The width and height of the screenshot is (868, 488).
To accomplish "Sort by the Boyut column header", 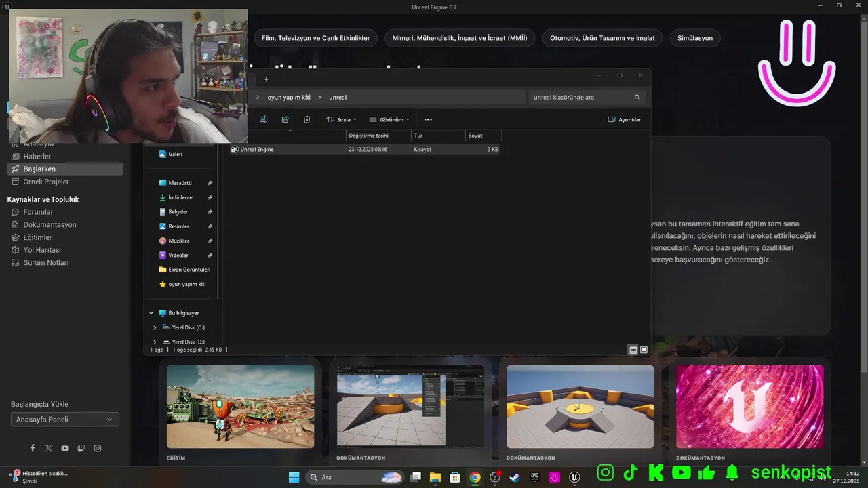I will tap(483, 136).
